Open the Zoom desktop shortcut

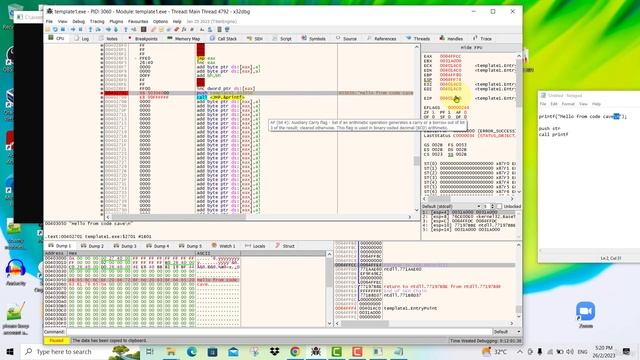pos(585,315)
